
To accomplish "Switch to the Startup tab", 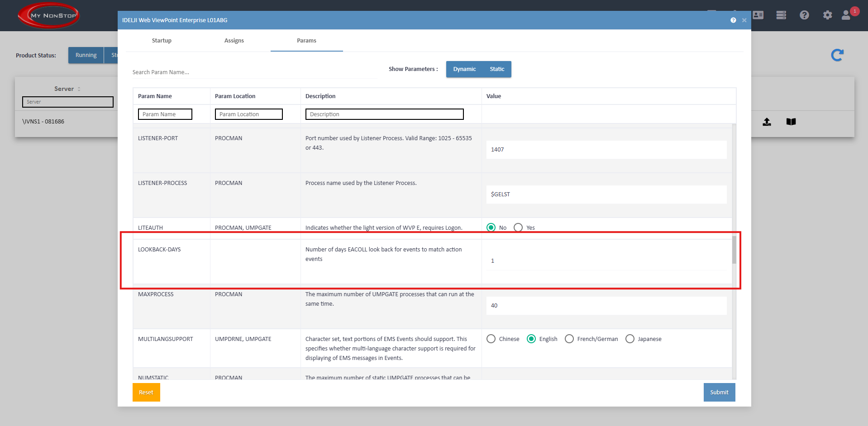I will [162, 41].
